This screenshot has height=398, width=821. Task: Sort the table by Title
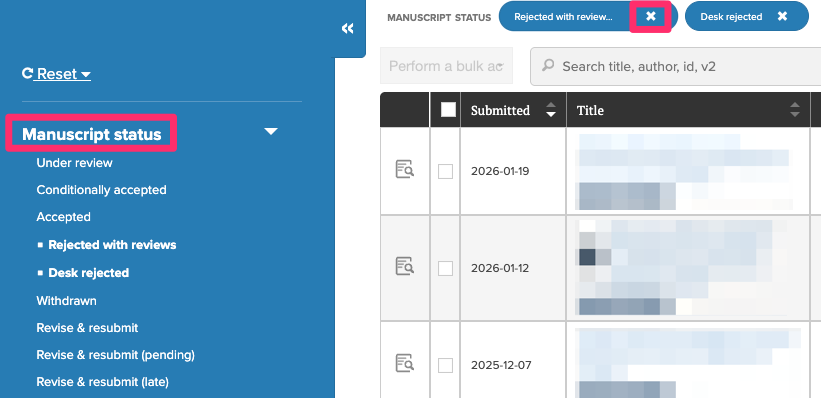pyautogui.click(x=794, y=110)
